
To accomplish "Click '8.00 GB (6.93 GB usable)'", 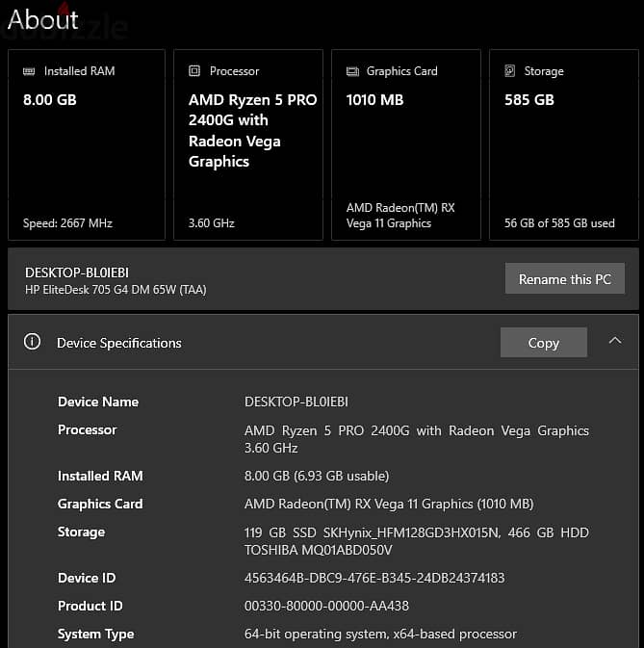I will [317, 476].
